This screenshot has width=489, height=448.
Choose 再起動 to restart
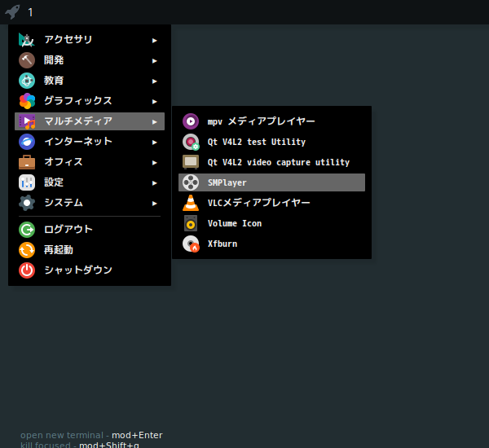pyautogui.click(x=90, y=250)
